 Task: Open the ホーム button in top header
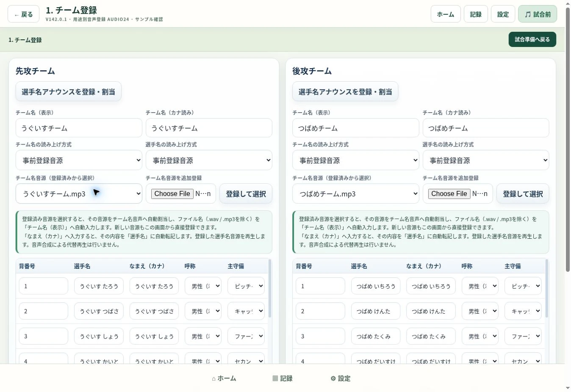(446, 14)
